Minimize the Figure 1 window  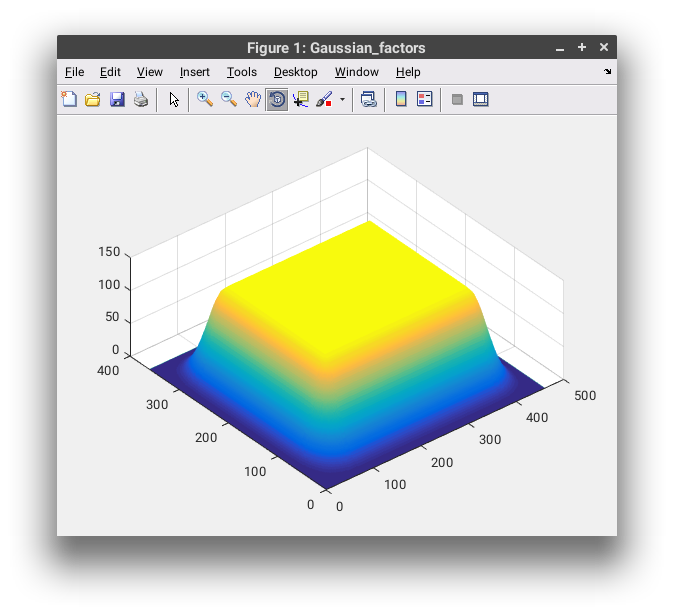point(560,48)
